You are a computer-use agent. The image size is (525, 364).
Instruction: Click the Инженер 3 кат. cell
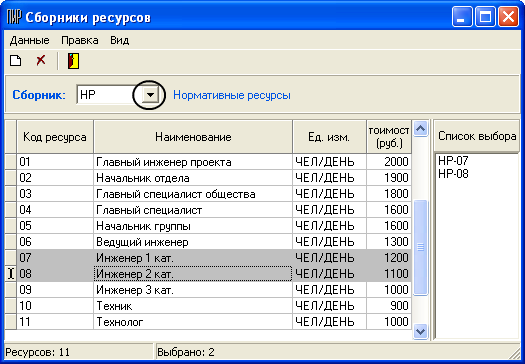(x=193, y=290)
